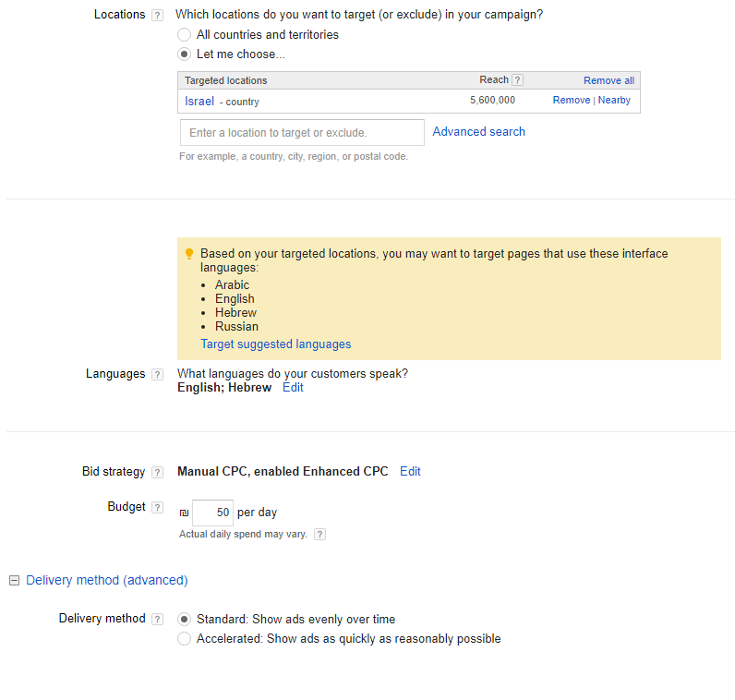735x700 pixels.
Task: Click Target suggested languages link
Action: click(275, 344)
